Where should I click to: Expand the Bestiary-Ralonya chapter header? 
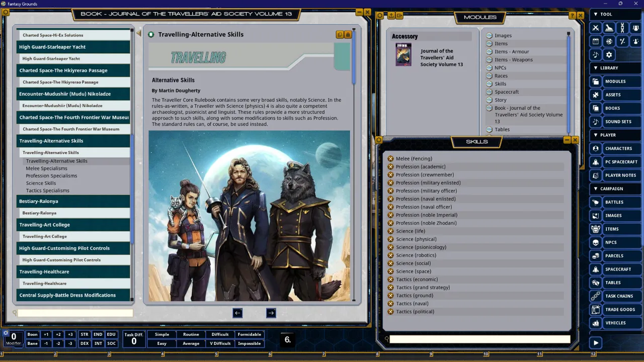(73, 201)
